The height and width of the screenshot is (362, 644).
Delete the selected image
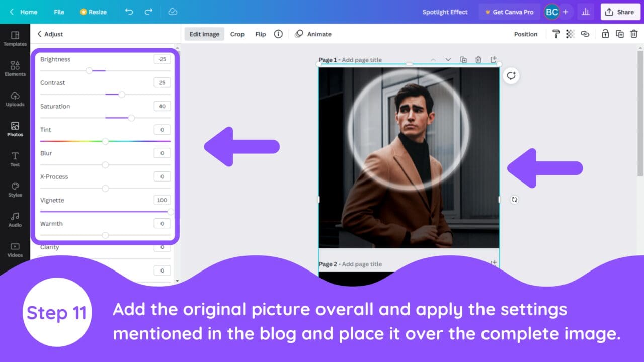click(633, 34)
